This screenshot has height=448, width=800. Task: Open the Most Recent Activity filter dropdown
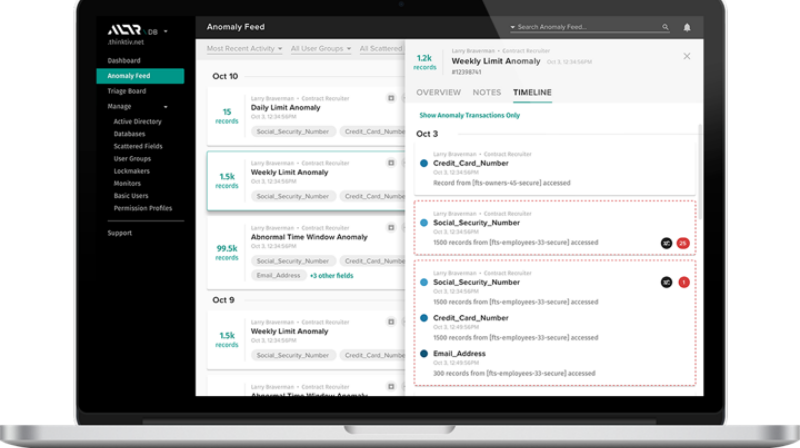tap(244, 48)
